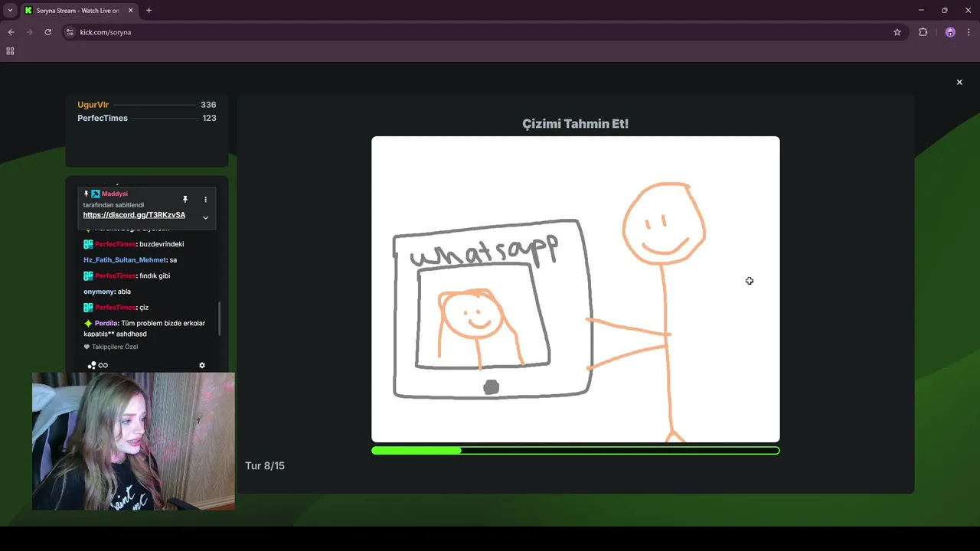Click Hz_Fatih_Sultan_Mehmet username in chat

coord(125,260)
